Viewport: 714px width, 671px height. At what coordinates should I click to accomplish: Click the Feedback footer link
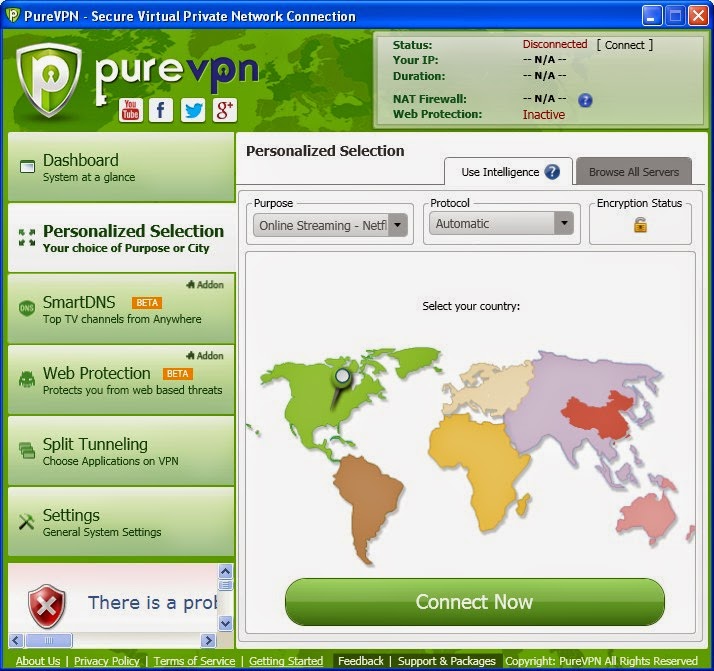click(x=361, y=661)
